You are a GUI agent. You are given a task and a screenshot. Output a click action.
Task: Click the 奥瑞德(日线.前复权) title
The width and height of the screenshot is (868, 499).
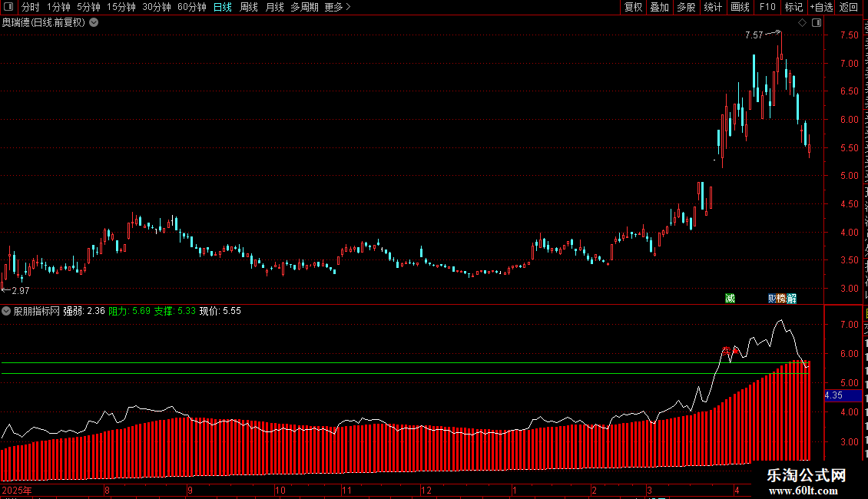[x=44, y=23]
